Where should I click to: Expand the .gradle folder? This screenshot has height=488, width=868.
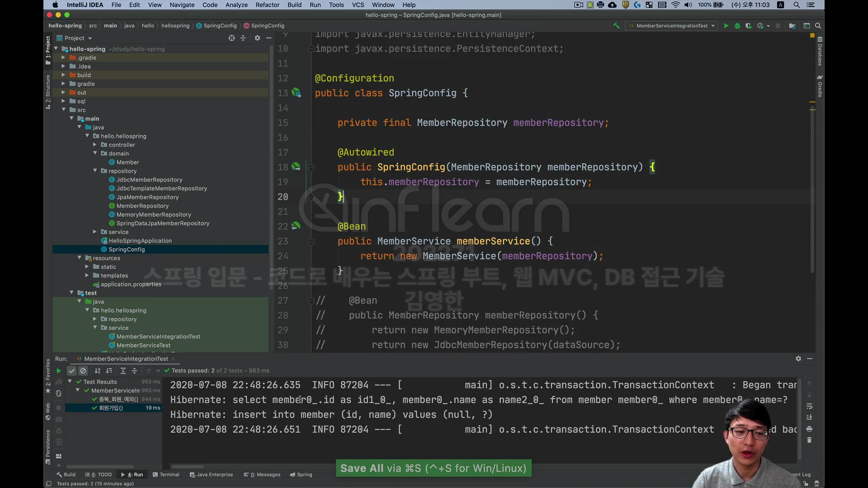click(x=63, y=57)
